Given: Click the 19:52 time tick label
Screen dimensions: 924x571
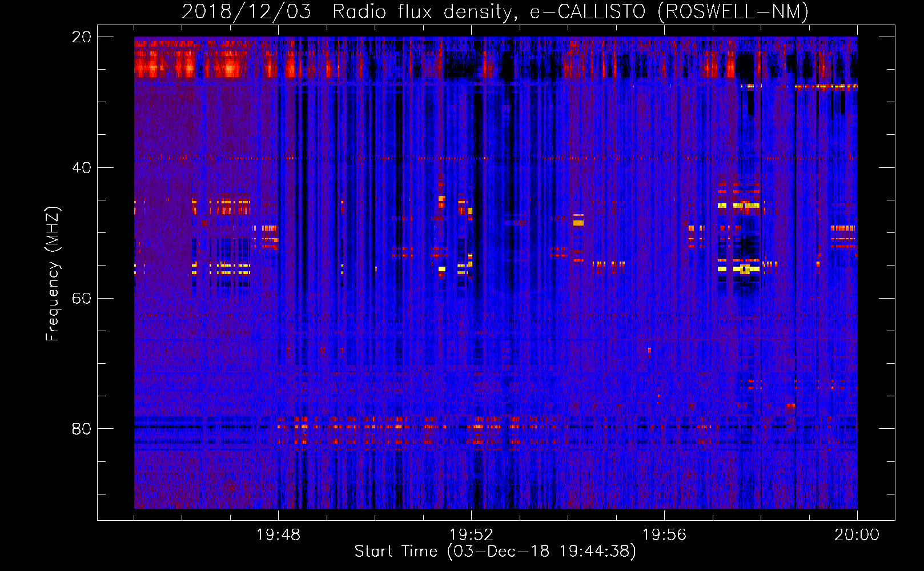Looking at the screenshot, I should point(472,535).
